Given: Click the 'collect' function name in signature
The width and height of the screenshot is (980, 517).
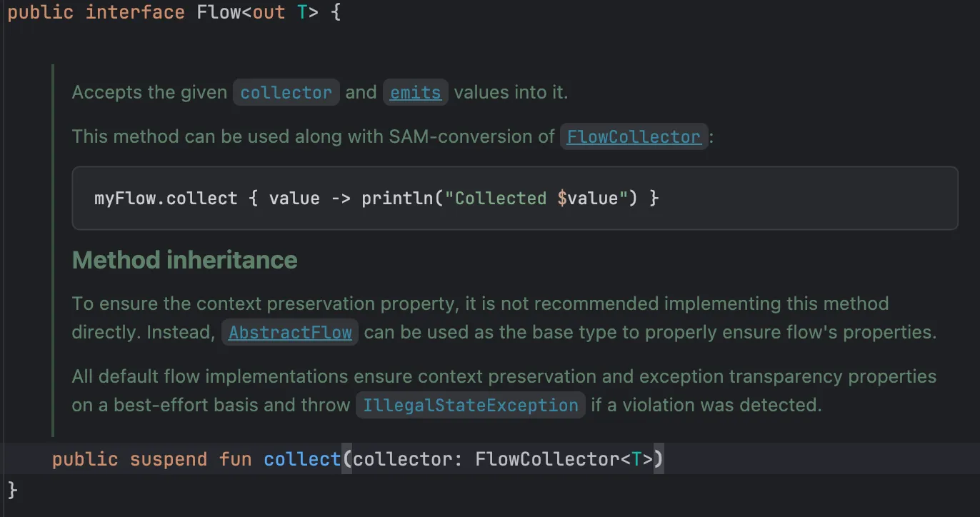Looking at the screenshot, I should coord(302,459).
